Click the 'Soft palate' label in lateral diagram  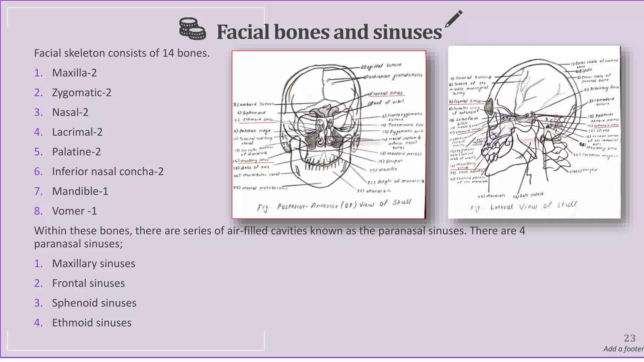click(528, 195)
